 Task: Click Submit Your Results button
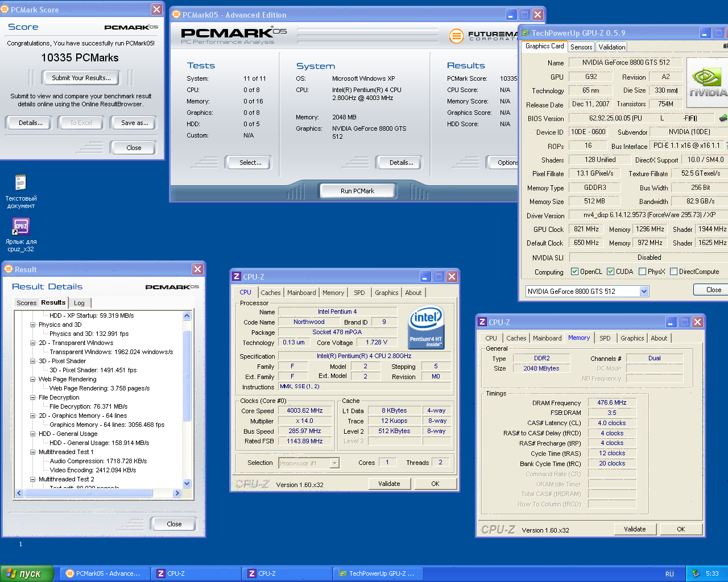(81, 78)
